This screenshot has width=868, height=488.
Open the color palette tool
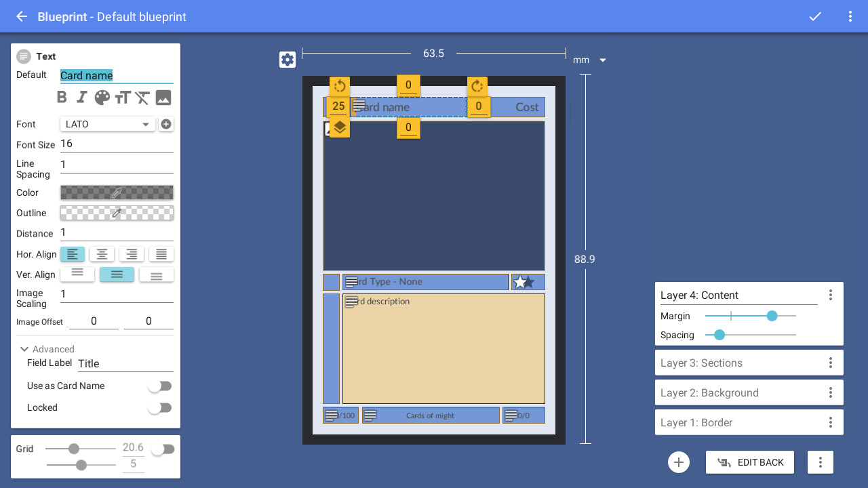pyautogui.click(x=101, y=97)
